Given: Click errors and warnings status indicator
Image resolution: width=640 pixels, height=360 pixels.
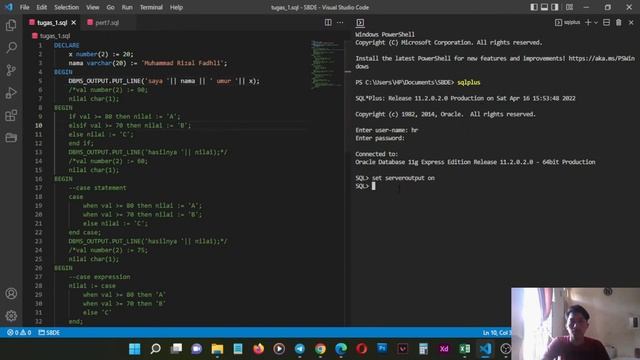Looking at the screenshot, I should 19,333.
